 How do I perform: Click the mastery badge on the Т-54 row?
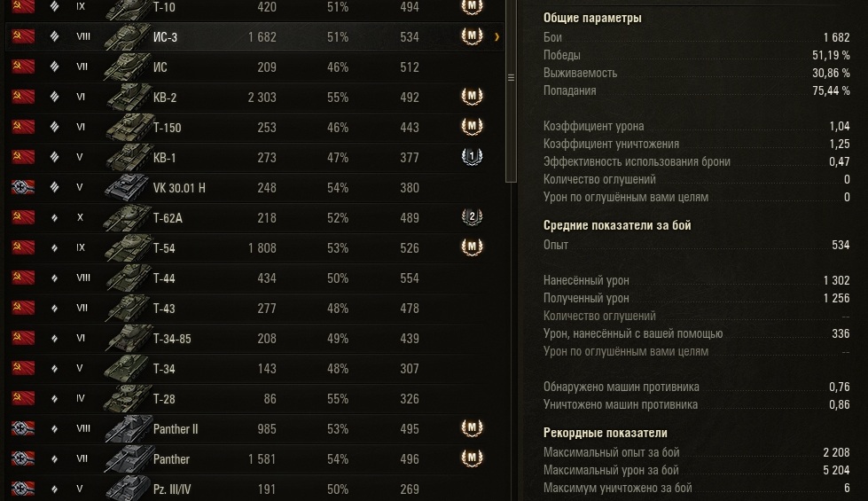(472, 247)
